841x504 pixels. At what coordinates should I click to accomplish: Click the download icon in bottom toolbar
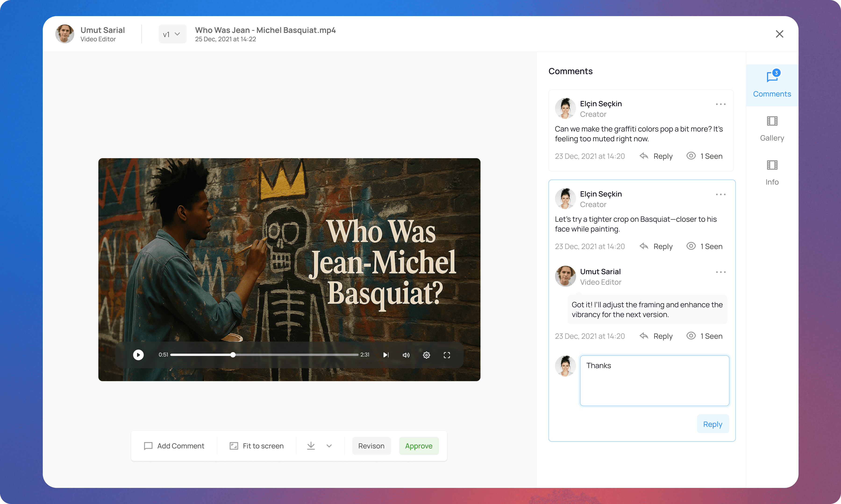pyautogui.click(x=311, y=446)
